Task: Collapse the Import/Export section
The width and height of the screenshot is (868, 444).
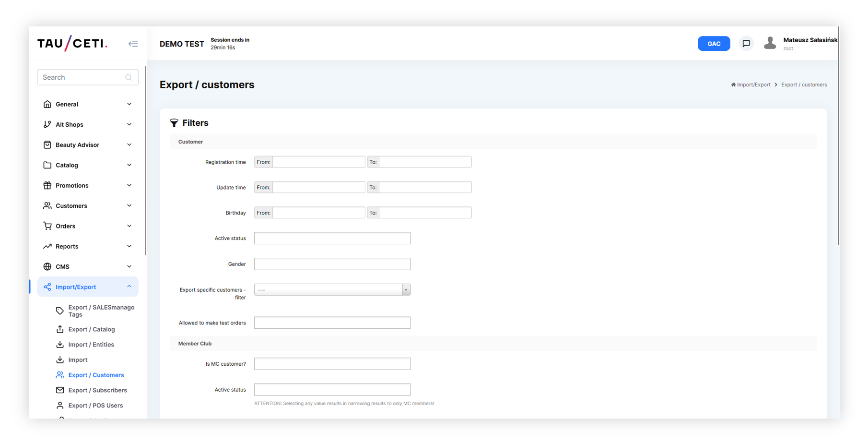Action: click(x=129, y=287)
